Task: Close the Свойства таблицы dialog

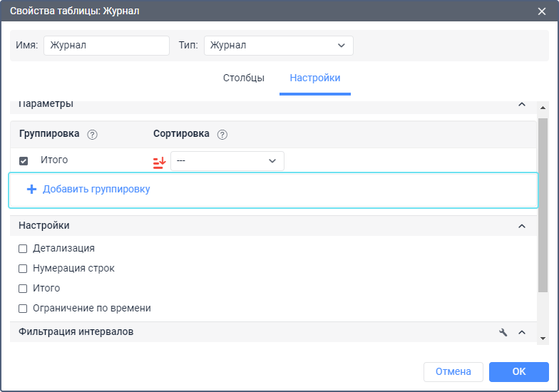Action: [x=542, y=11]
